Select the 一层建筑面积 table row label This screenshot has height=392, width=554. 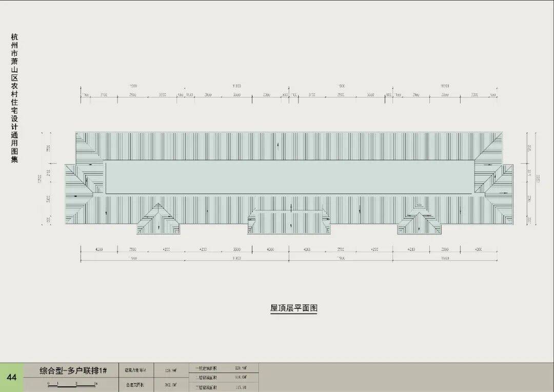tap(206, 368)
